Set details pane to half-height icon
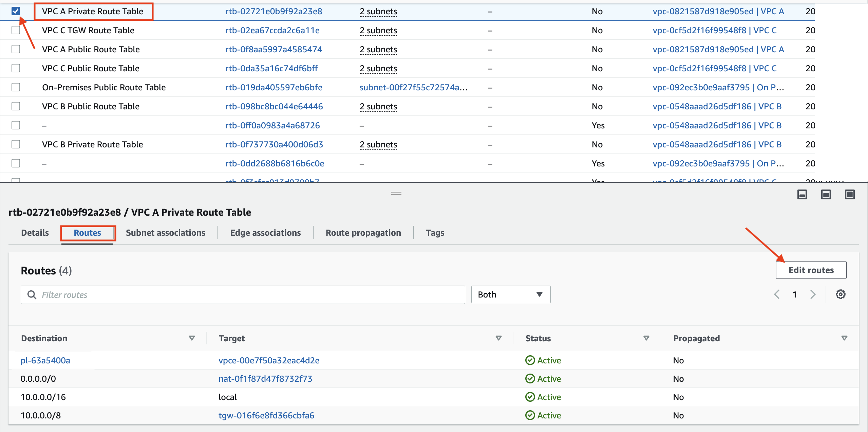This screenshot has height=432, width=868. point(826,195)
